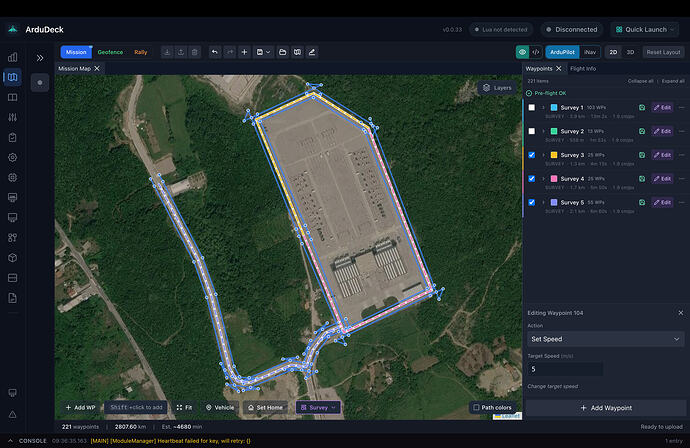Click the upload mission toolbar icon

click(x=180, y=52)
